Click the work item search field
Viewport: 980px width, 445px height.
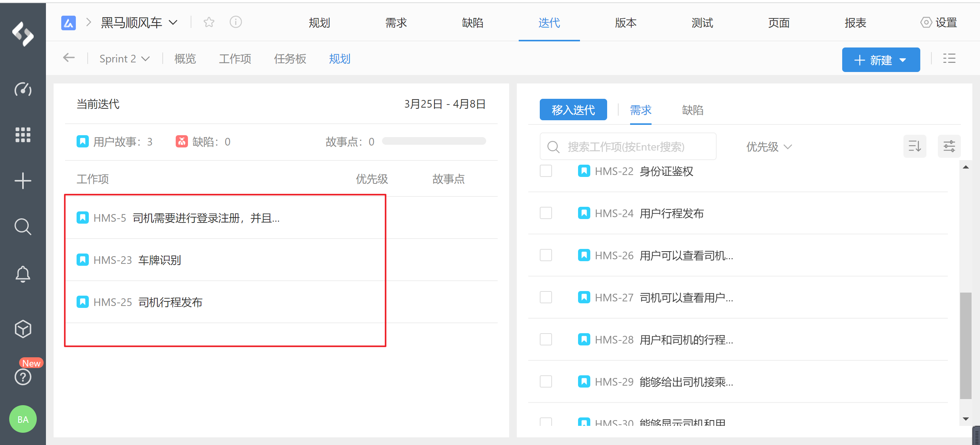pyautogui.click(x=628, y=147)
